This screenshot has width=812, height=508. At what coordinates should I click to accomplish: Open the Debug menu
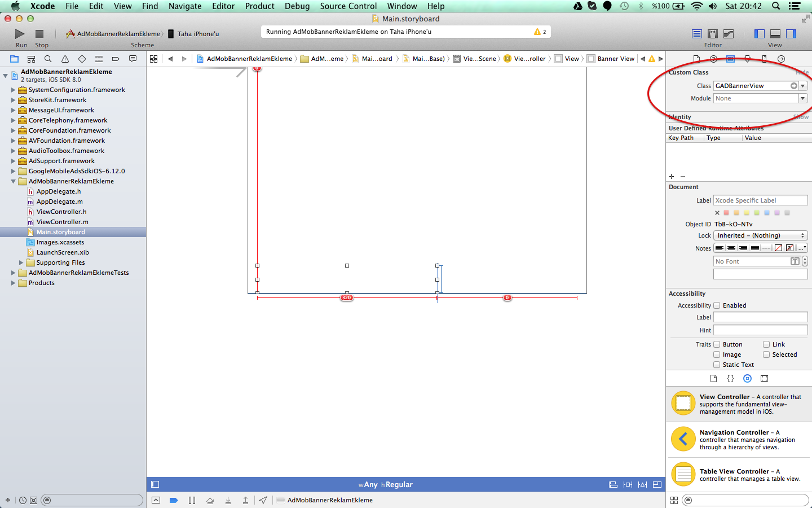(297, 6)
